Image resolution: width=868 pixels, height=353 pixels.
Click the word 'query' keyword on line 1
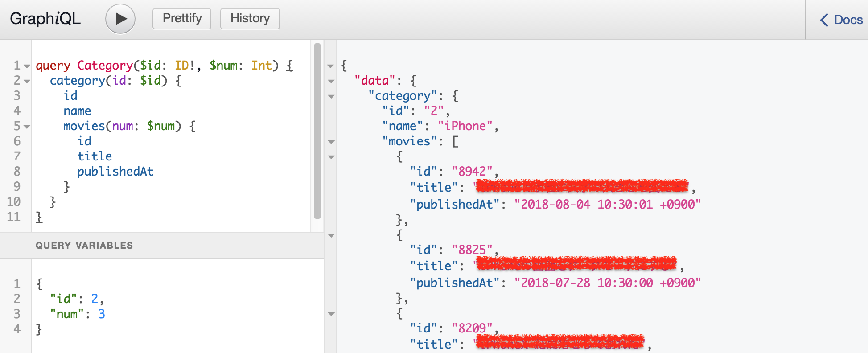(x=53, y=66)
